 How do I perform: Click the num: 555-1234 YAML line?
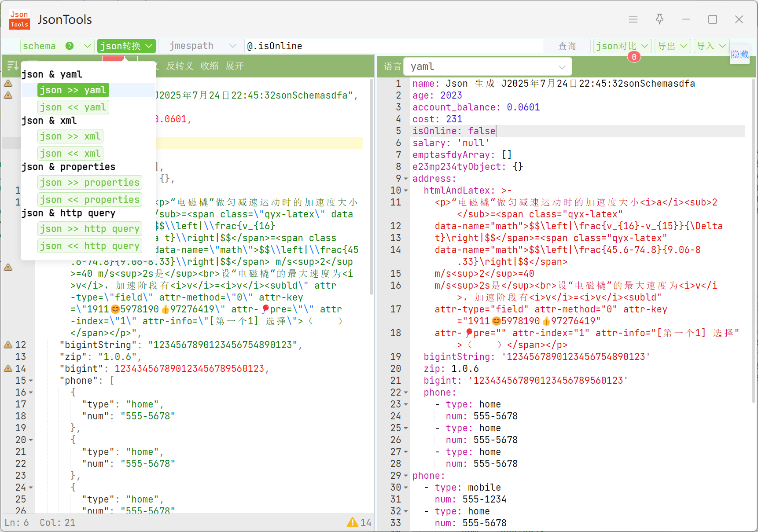pyautogui.click(x=471, y=499)
